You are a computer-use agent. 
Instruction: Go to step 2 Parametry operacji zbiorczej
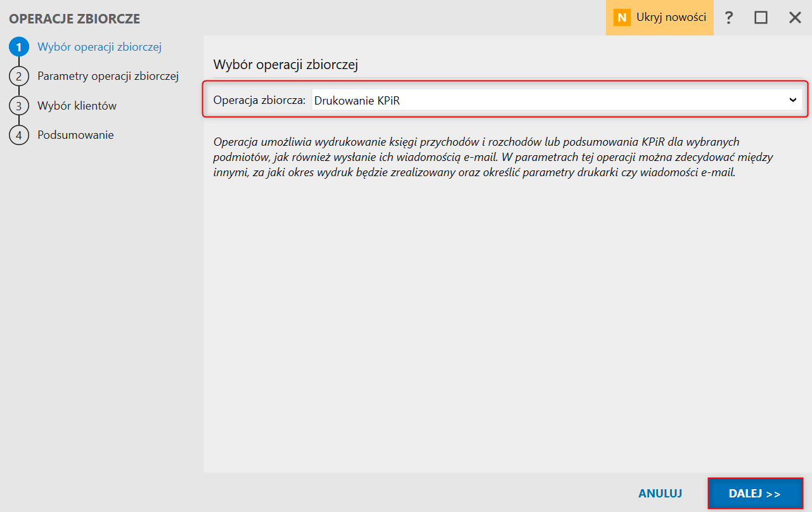[x=108, y=76]
